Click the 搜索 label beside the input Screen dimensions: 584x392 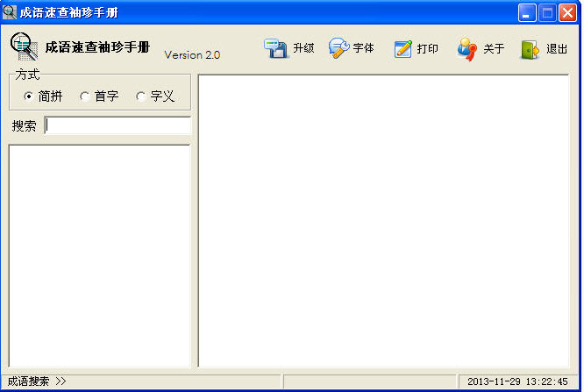coord(24,126)
